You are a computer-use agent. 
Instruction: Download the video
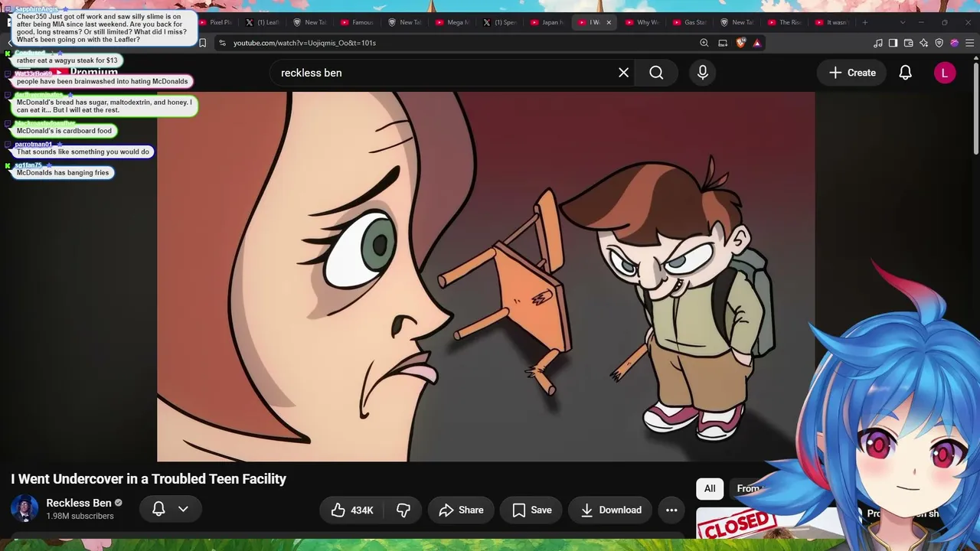610,510
